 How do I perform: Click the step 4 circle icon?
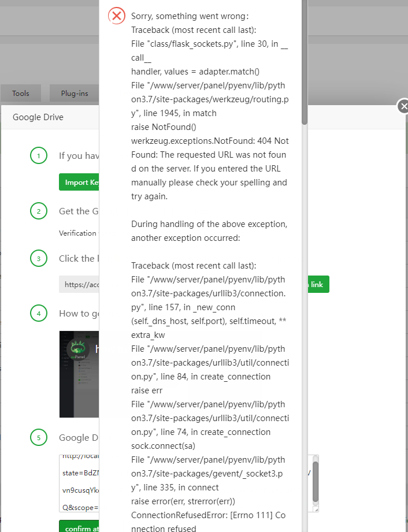[x=39, y=314]
